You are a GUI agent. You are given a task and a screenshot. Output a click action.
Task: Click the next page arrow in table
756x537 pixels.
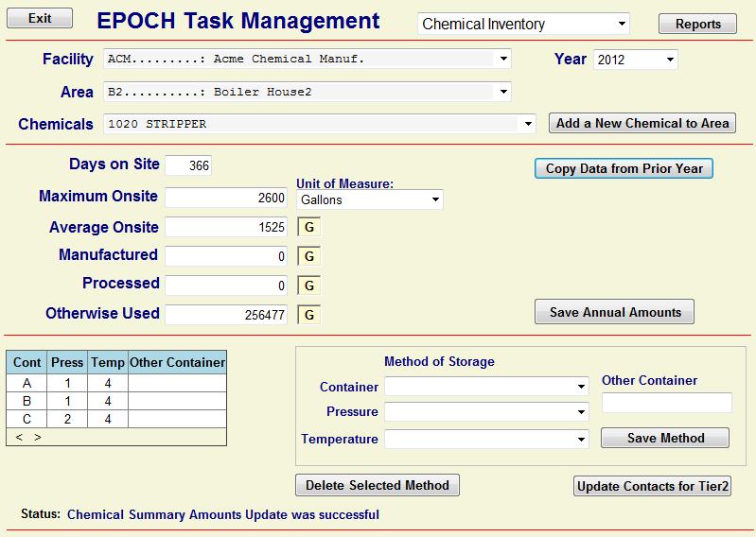coord(38,437)
